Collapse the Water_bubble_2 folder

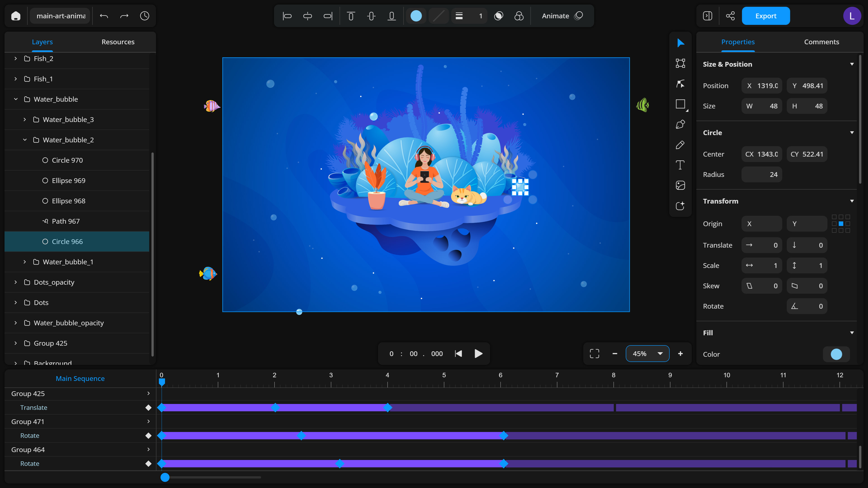(x=25, y=140)
